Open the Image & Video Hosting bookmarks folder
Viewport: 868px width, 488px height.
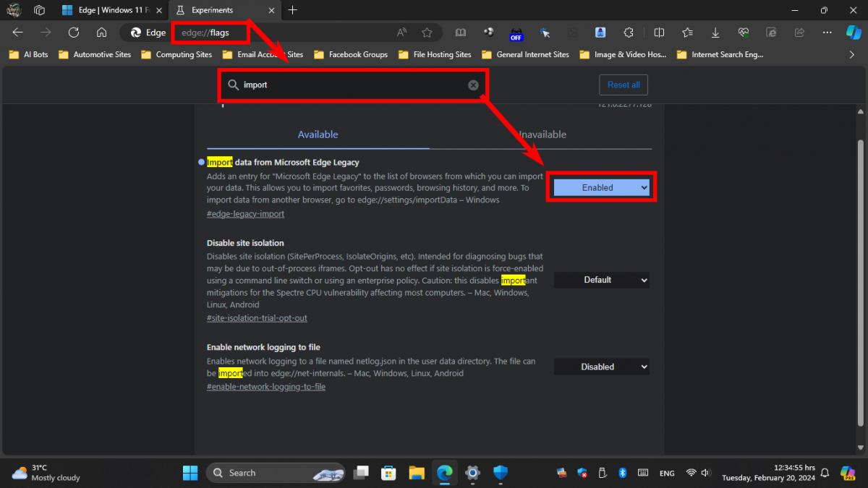tap(623, 54)
